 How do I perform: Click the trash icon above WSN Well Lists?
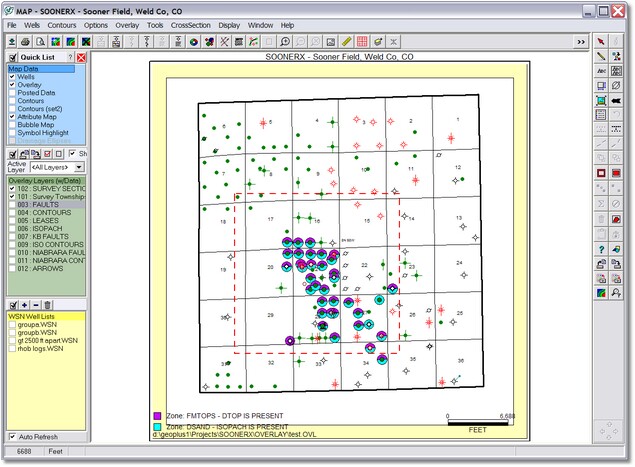[x=48, y=304]
